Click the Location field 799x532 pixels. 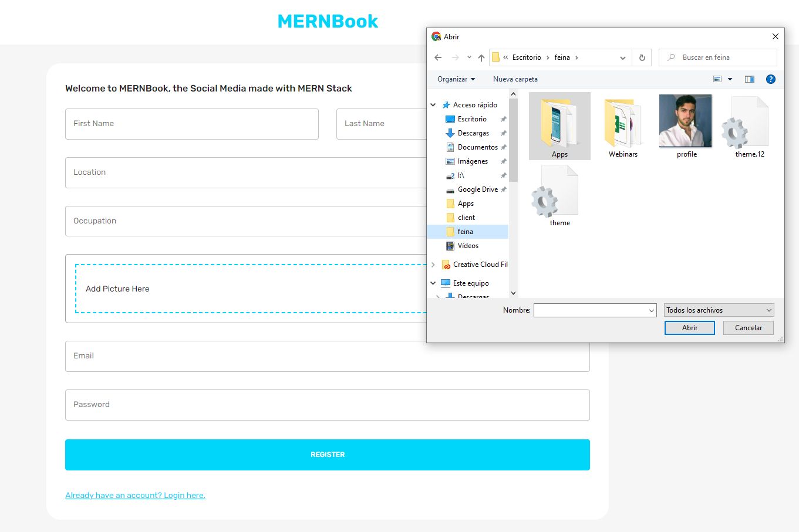click(246, 172)
